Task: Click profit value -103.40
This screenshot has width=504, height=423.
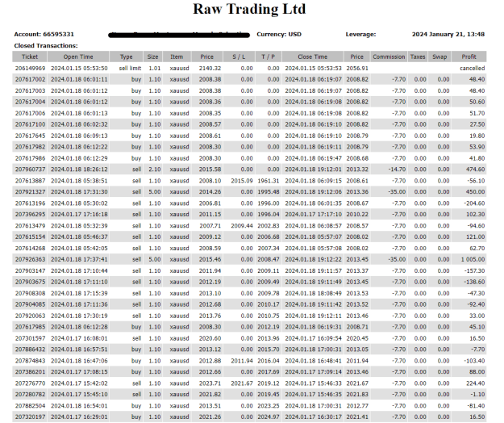Action: [x=474, y=361]
